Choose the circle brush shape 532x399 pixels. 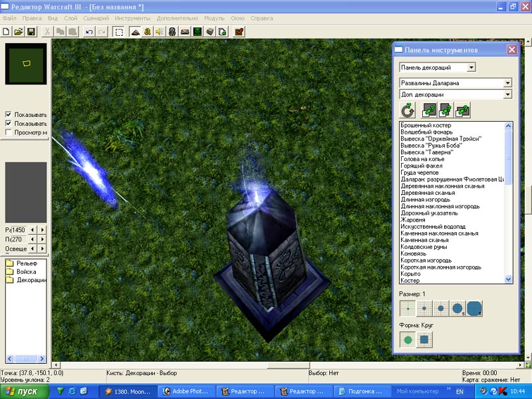408,339
